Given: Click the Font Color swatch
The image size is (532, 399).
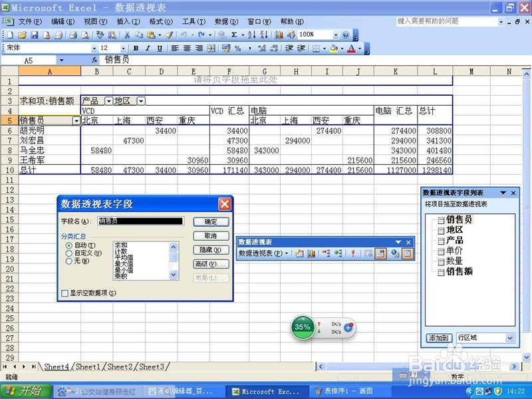Looking at the screenshot, I should click(351, 48).
